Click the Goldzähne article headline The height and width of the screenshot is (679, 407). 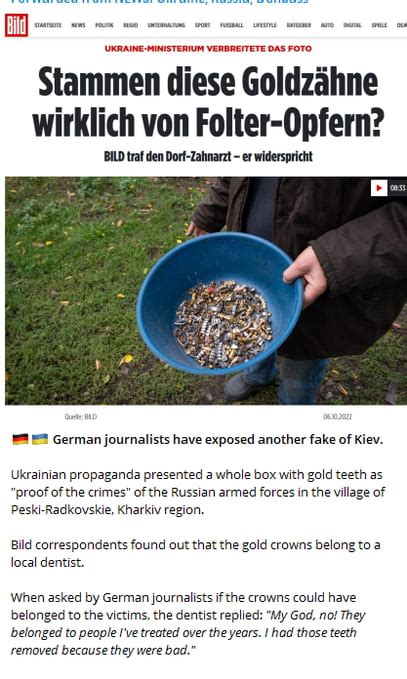pos(208,102)
